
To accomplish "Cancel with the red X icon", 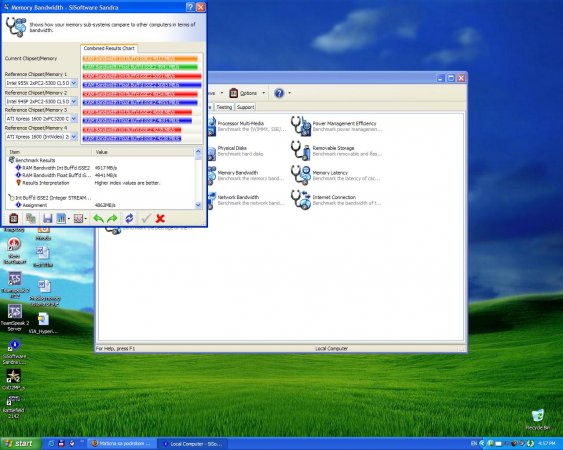I will 160,218.
